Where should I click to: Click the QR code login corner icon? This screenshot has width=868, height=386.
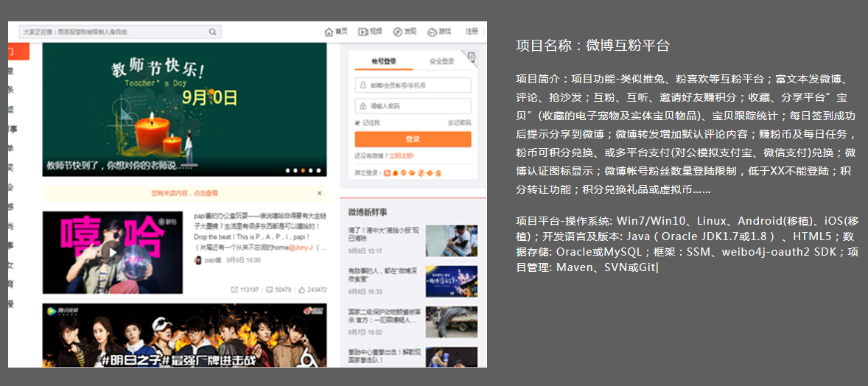pos(471,57)
